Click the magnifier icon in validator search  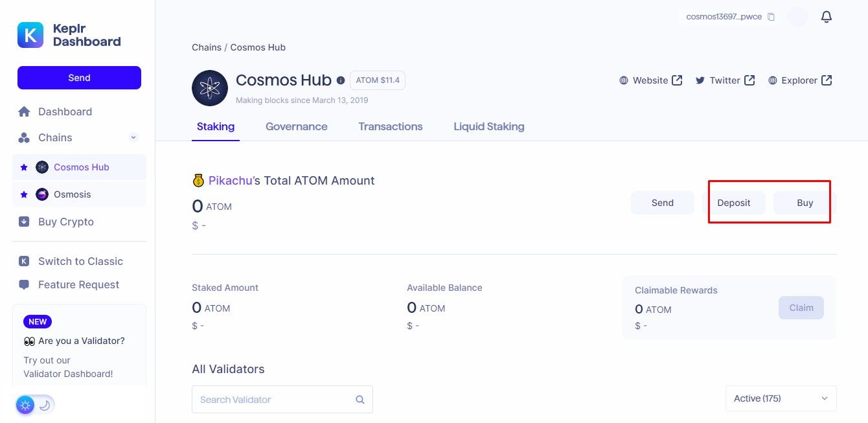click(360, 400)
